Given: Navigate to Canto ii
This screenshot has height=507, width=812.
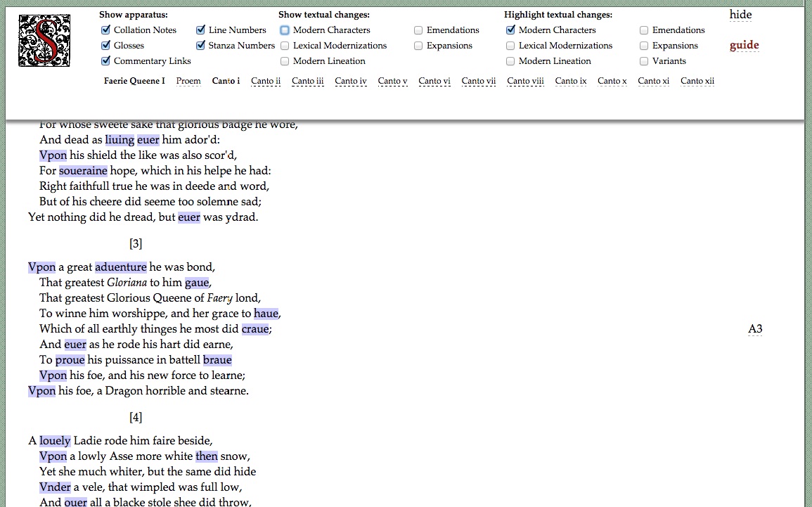Looking at the screenshot, I should (x=266, y=81).
